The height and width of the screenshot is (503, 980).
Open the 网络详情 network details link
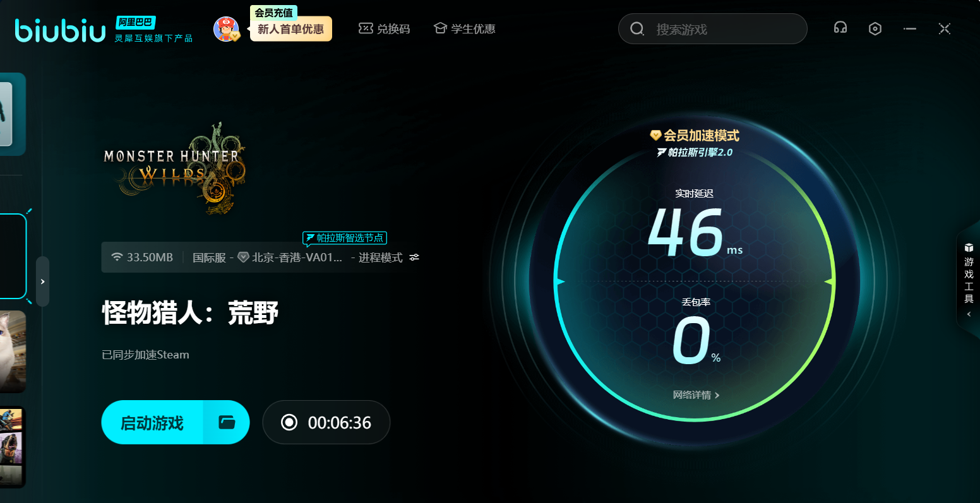pyautogui.click(x=696, y=395)
